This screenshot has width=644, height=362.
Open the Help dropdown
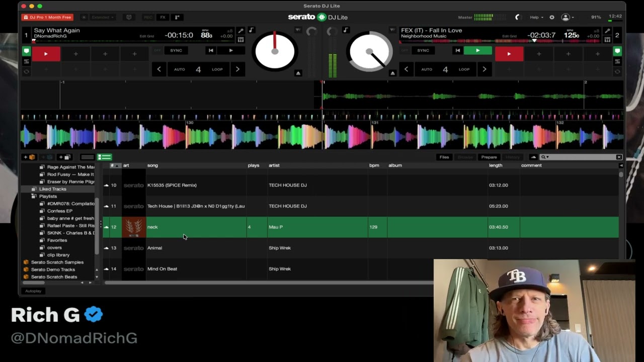tap(536, 17)
